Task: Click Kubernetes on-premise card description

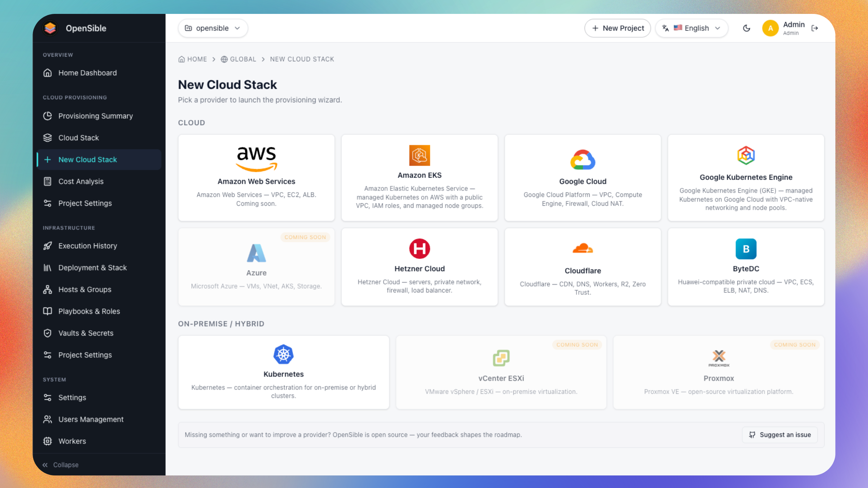Action: pyautogui.click(x=283, y=392)
